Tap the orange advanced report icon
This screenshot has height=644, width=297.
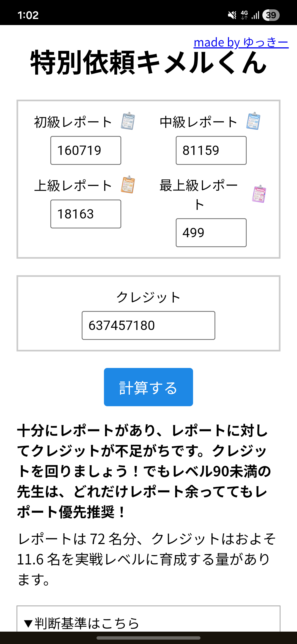click(x=128, y=184)
